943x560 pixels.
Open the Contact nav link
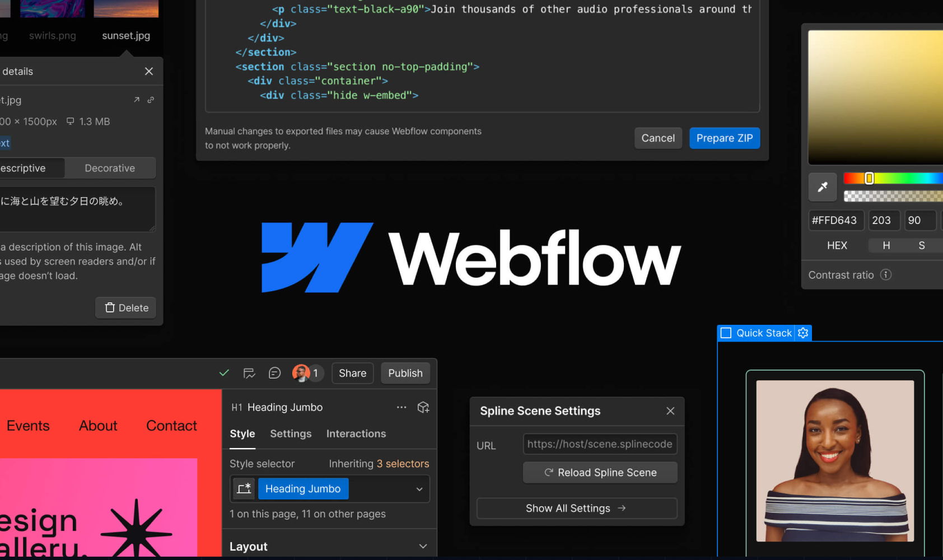click(x=171, y=426)
